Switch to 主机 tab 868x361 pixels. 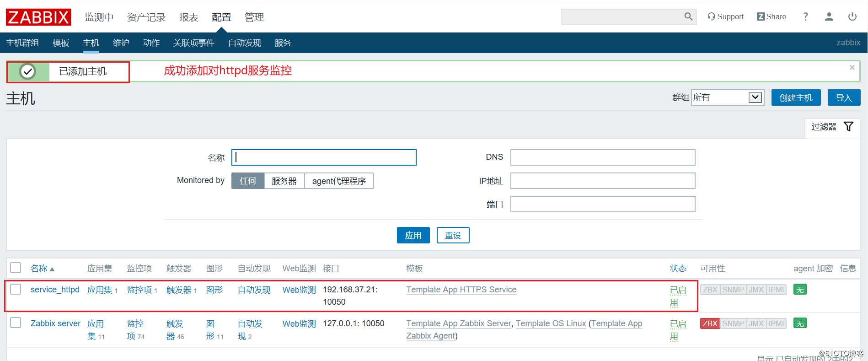click(x=91, y=43)
